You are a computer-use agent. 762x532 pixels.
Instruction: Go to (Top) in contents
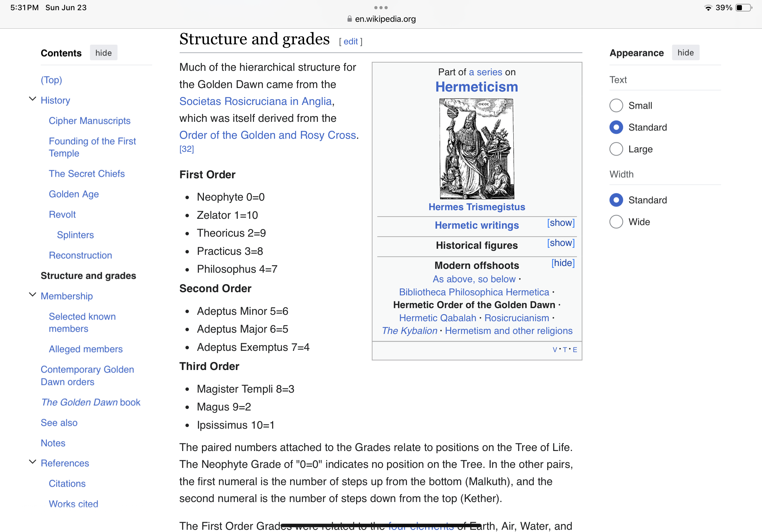click(51, 80)
